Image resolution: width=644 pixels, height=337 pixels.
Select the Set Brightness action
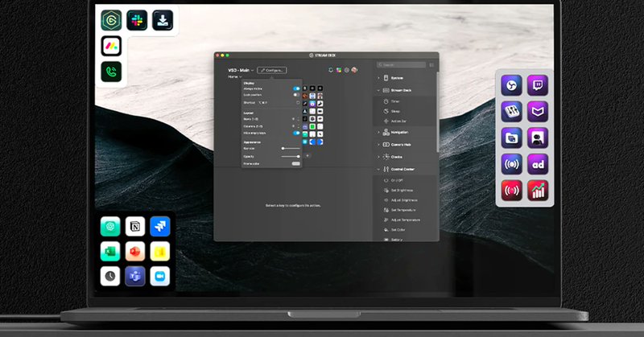tap(405, 191)
